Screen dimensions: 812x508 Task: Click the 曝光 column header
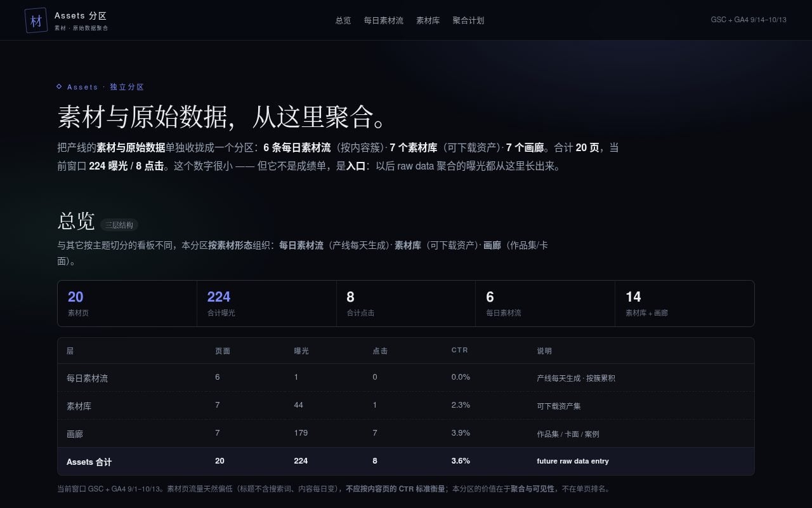click(x=301, y=351)
